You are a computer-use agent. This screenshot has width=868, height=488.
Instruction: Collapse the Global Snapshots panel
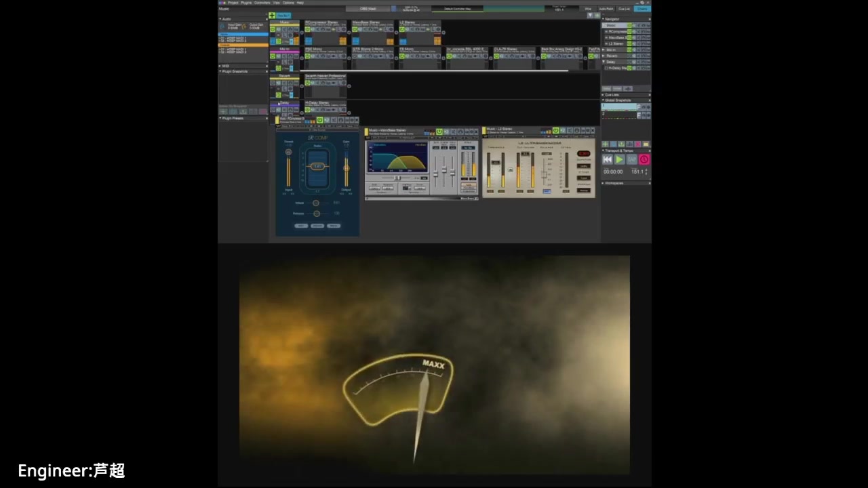[603, 100]
